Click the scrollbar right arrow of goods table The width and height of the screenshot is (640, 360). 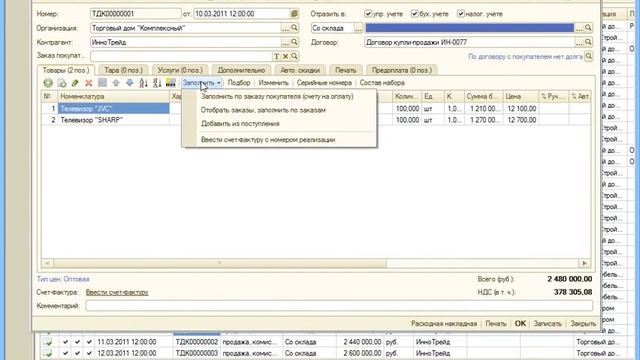584,263
